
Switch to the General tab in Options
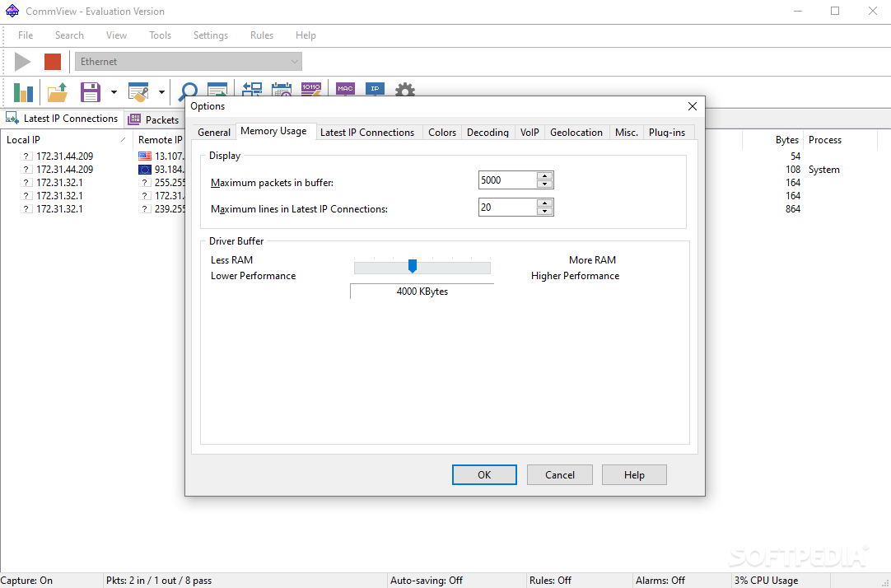coord(214,133)
